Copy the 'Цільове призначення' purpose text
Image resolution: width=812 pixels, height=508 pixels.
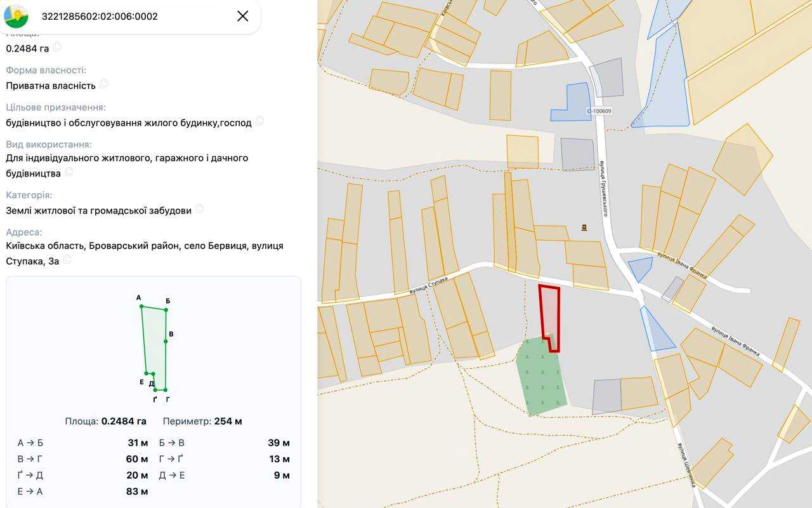click(x=259, y=121)
